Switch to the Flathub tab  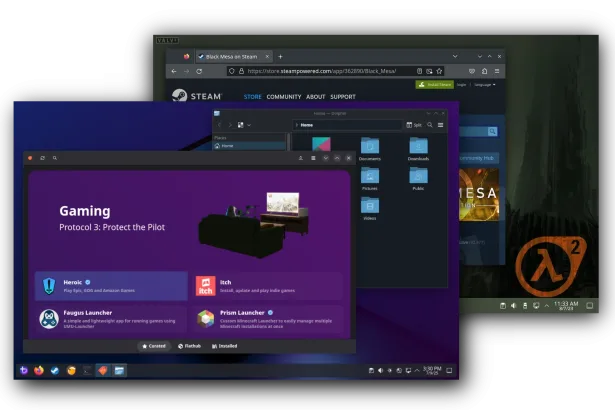[187, 346]
